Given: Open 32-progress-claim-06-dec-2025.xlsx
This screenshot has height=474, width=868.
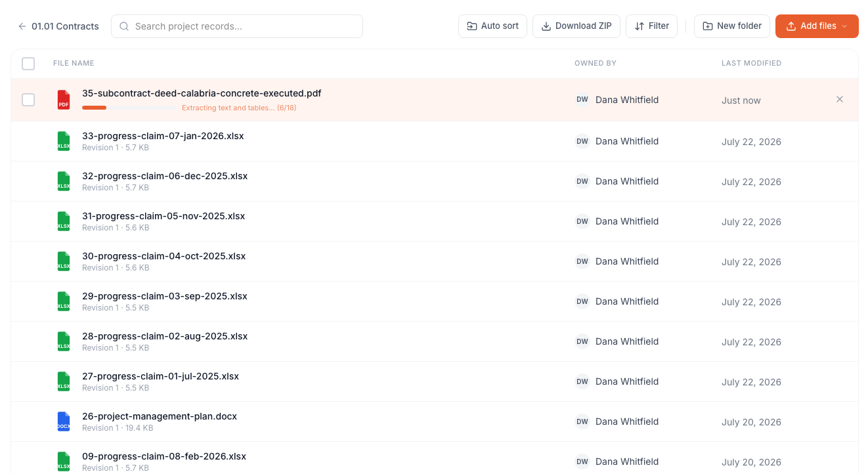Looking at the screenshot, I should pos(165,176).
